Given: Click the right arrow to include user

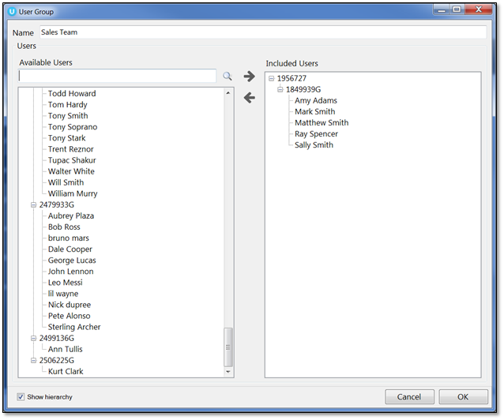Looking at the screenshot, I should (x=249, y=77).
